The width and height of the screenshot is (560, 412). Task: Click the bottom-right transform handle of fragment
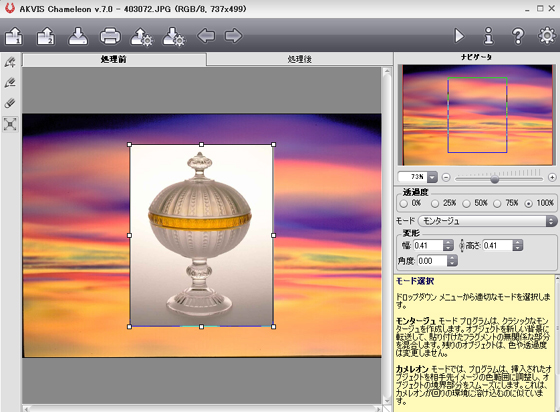click(274, 327)
